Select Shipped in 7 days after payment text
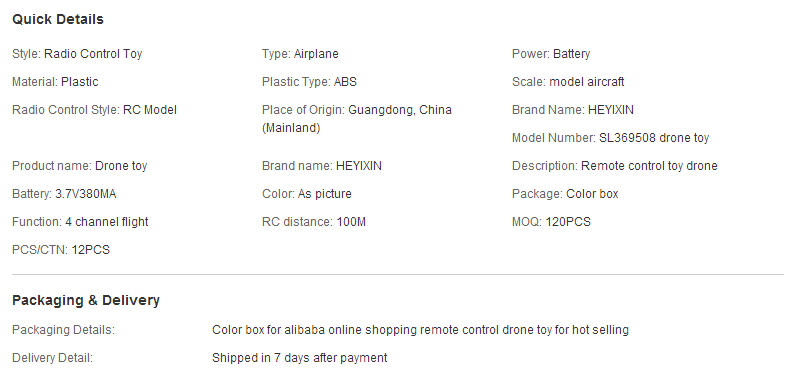This screenshot has width=786, height=379. pos(299,358)
